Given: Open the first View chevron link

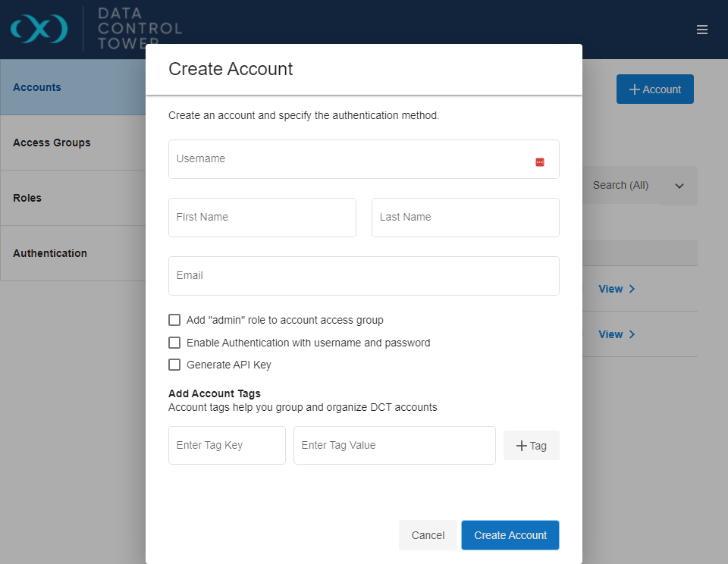Looking at the screenshot, I should pos(616,289).
